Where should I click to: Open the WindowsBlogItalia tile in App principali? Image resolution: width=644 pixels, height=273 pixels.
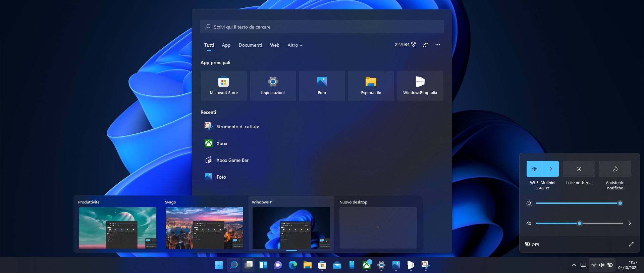click(x=420, y=86)
